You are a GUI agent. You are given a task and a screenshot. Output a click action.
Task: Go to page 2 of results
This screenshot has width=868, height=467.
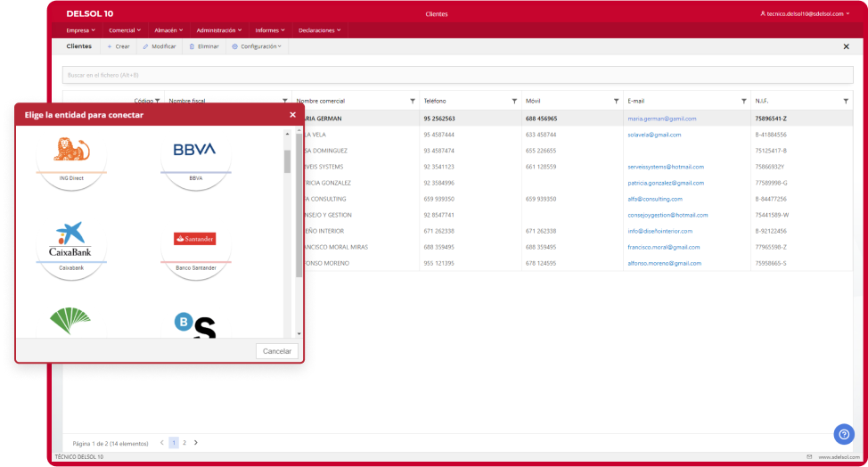point(184,442)
